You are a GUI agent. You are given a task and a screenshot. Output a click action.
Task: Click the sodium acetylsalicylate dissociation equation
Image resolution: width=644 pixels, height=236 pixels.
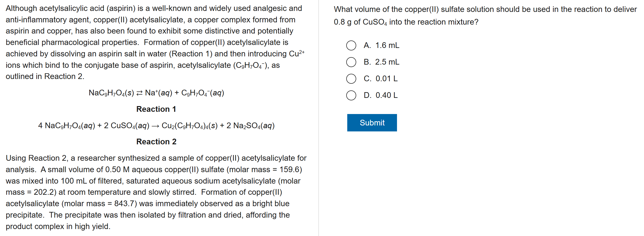156,93
